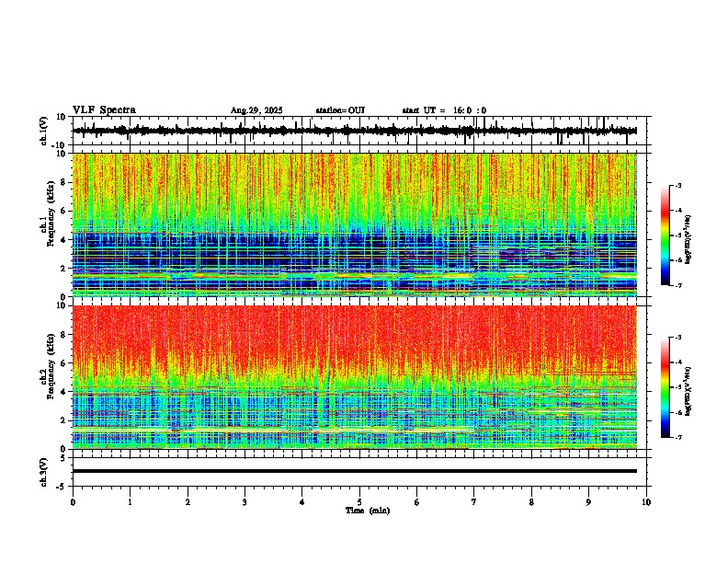Click the "-3" label on the ch.1 color bar
This screenshot has height=563, width=728.
[x=677, y=186]
